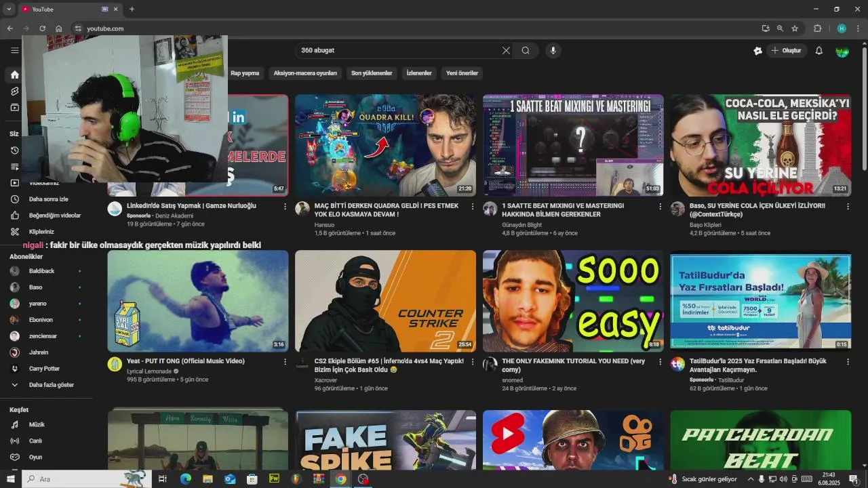Click the Deniz Akademi channel name
The width and height of the screenshot is (868, 488).
tap(174, 216)
